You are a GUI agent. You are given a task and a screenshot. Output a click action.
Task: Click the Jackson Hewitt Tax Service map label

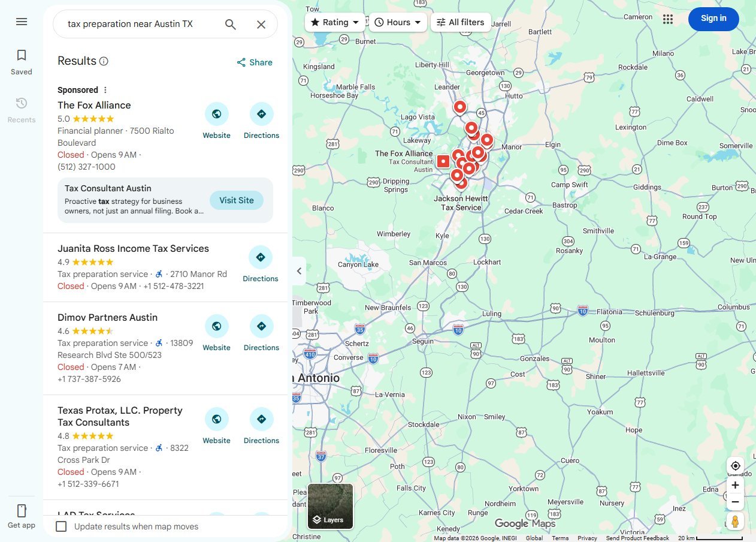click(461, 203)
